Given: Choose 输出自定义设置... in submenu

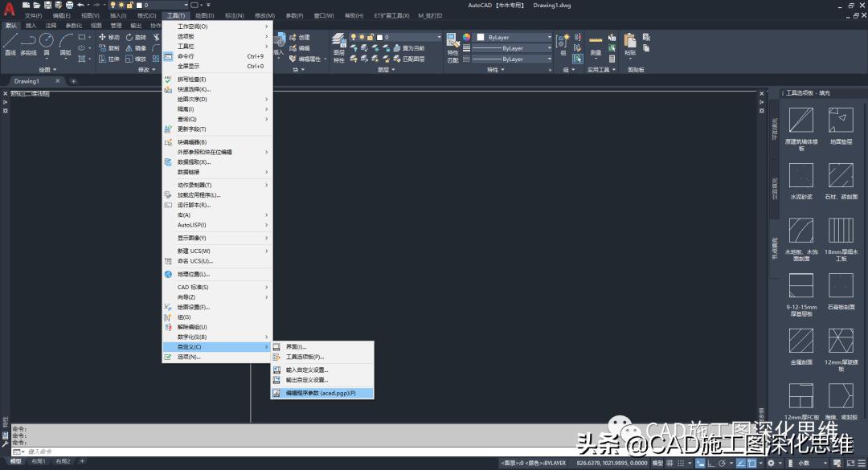Looking at the screenshot, I should (x=322, y=380).
